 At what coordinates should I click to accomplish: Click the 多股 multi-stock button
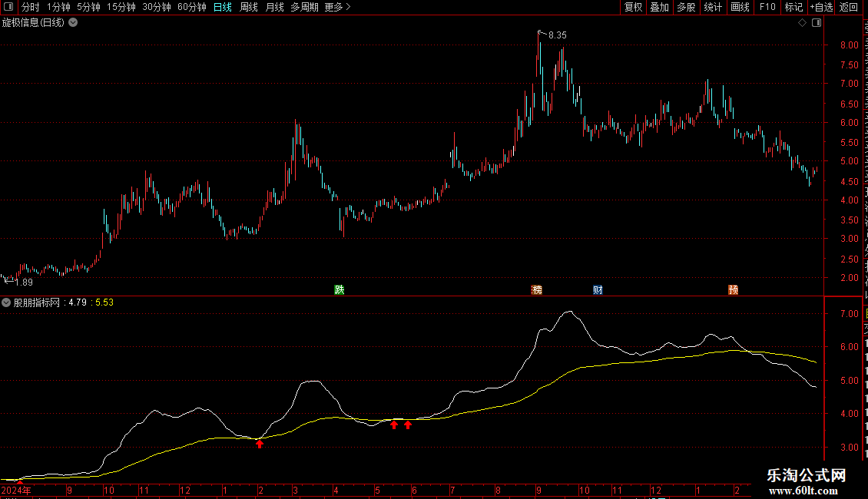click(x=686, y=7)
